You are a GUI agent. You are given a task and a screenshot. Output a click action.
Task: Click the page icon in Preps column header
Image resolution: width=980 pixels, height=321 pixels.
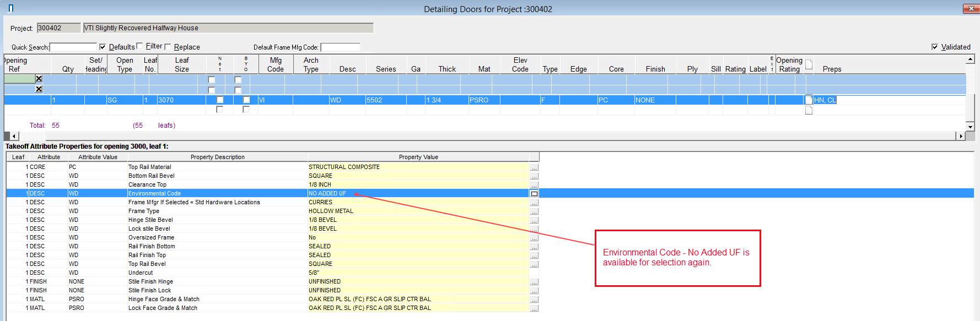click(x=809, y=65)
